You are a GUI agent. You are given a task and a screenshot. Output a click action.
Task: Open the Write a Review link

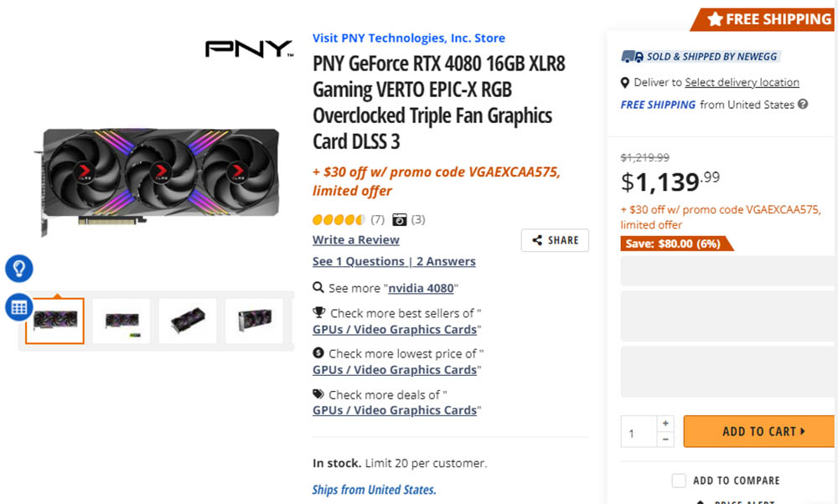coord(356,239)
